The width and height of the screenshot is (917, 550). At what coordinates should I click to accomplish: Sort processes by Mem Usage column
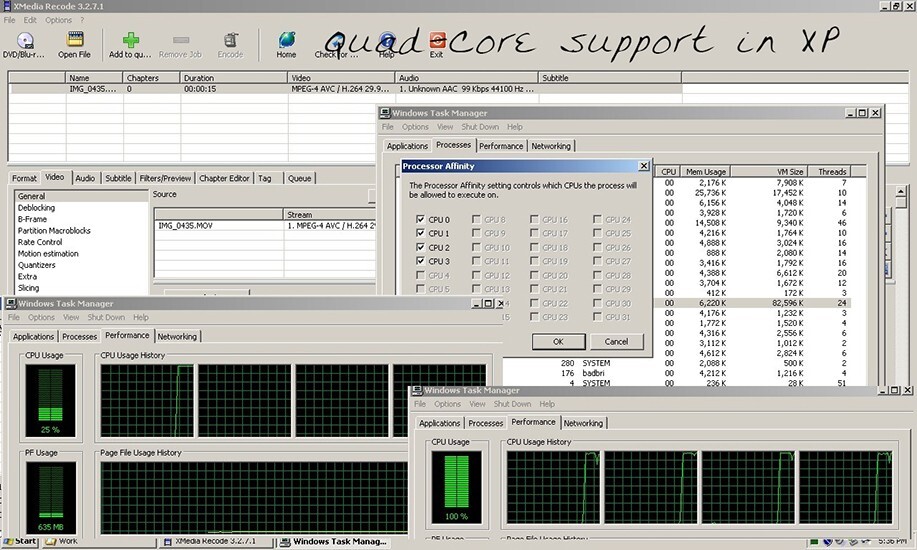pyautogui.click(x=705, y=171)
